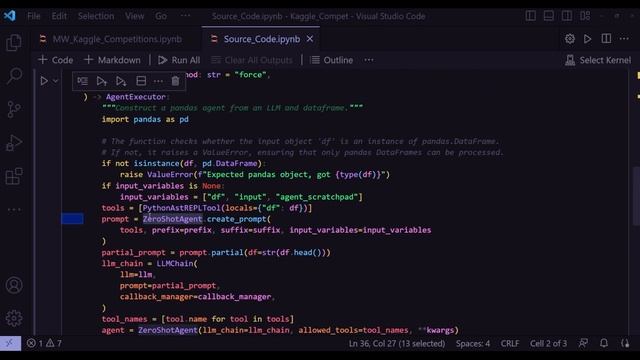Open feedback icon in status bar
The image size is (640, 360).
(x=583, y=343)
